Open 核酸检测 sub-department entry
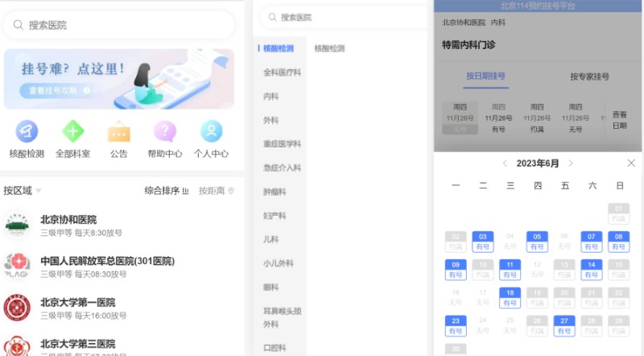Image resolution: width=644 pixels, height=356 pixels. click(329, 48)
